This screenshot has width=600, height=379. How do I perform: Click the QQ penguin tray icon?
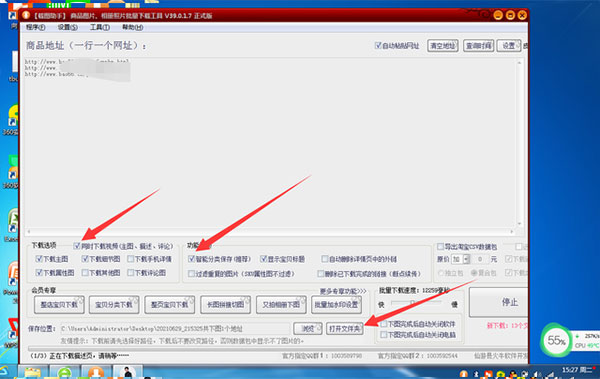(513, 374)
